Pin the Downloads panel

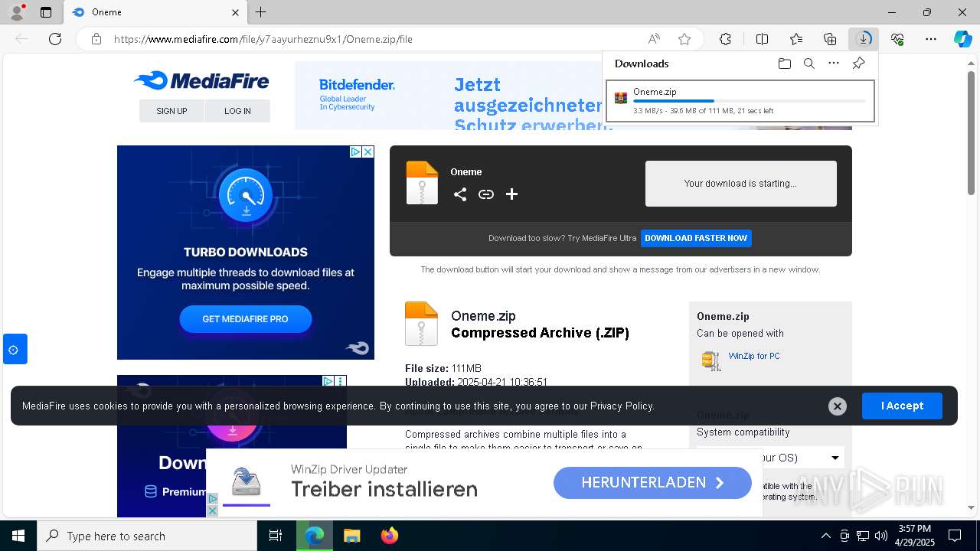858,64
